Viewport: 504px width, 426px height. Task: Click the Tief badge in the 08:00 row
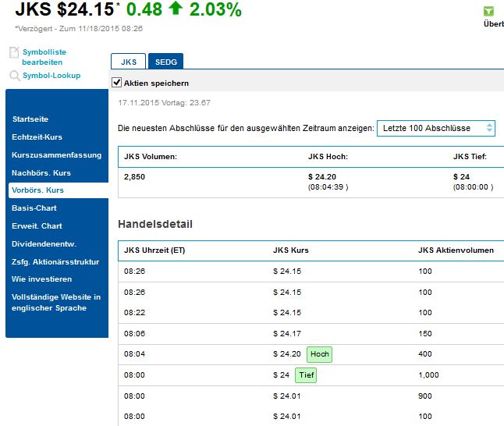[x=306, y=375]
